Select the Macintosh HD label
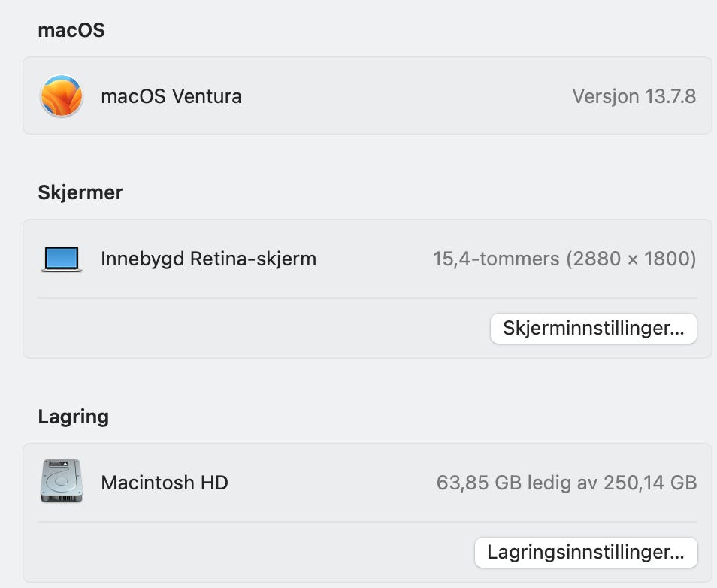This screenshot has width=717, height=588. click(165, 483)
